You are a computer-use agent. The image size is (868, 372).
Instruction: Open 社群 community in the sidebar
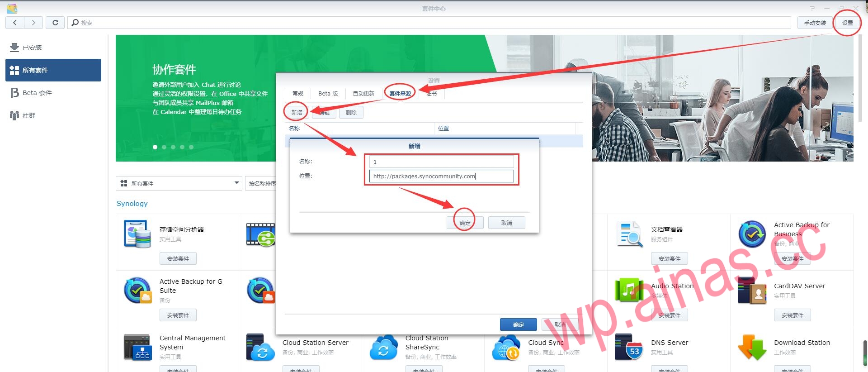point(53,115)
